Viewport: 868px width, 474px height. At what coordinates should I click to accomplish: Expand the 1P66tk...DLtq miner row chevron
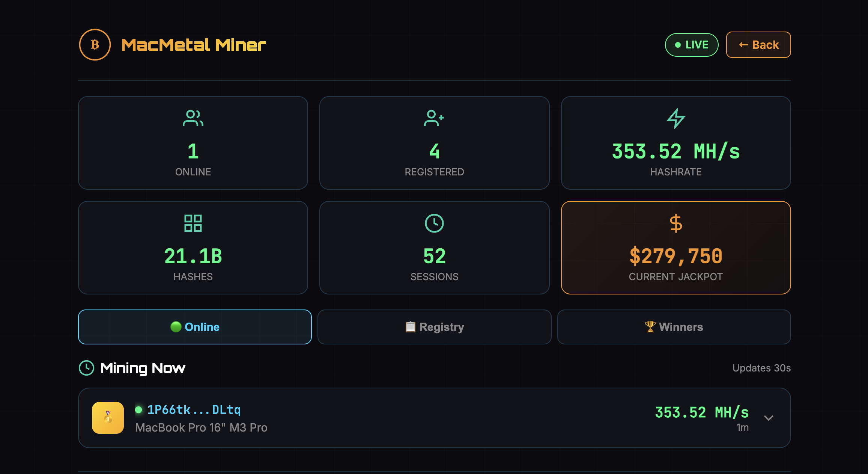(769, 418)
